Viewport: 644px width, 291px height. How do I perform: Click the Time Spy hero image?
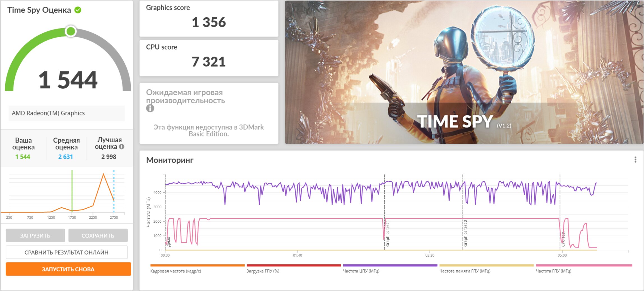click(464, 72)
